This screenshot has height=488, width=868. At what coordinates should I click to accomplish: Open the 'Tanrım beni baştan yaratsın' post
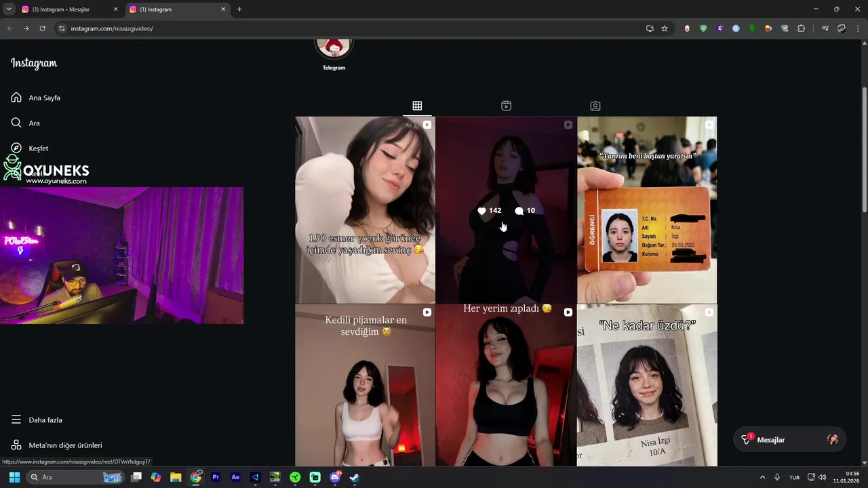[x=647, y=210]
